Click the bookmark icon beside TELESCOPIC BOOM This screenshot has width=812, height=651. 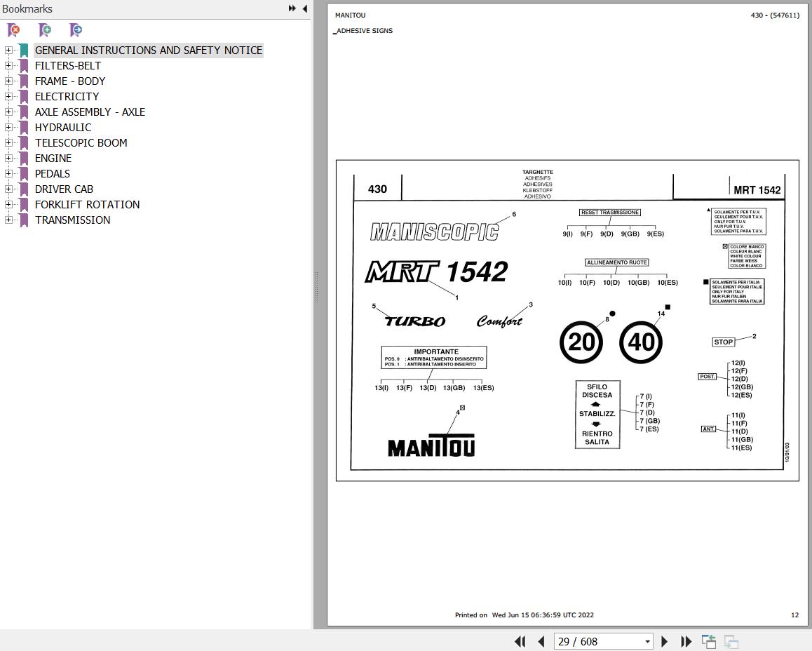[24, 143]
